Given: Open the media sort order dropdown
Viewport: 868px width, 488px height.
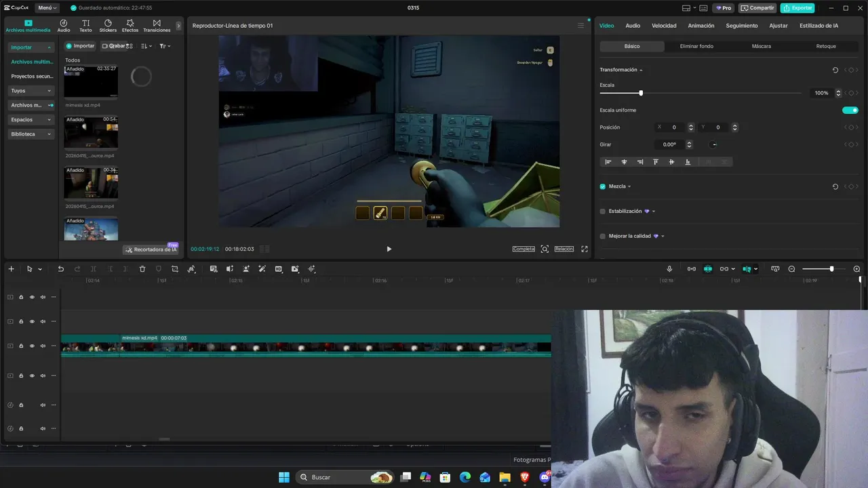Looking at the screenshot, I should pos(146,46).
